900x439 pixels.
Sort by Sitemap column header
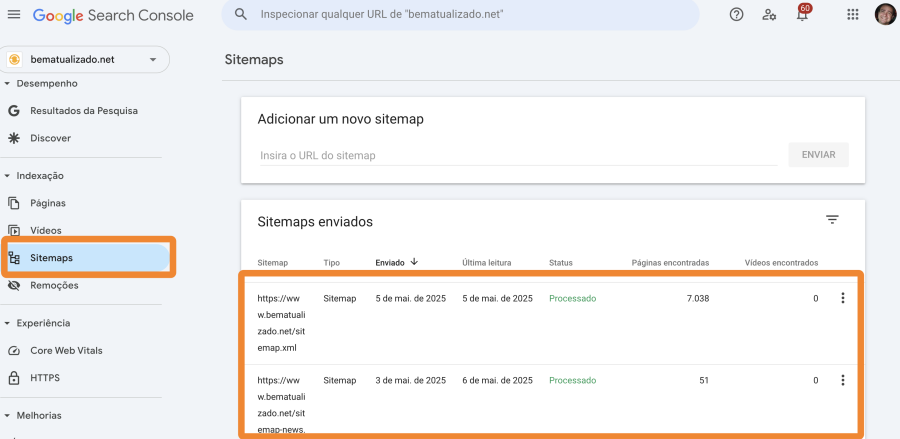[273, 263]
